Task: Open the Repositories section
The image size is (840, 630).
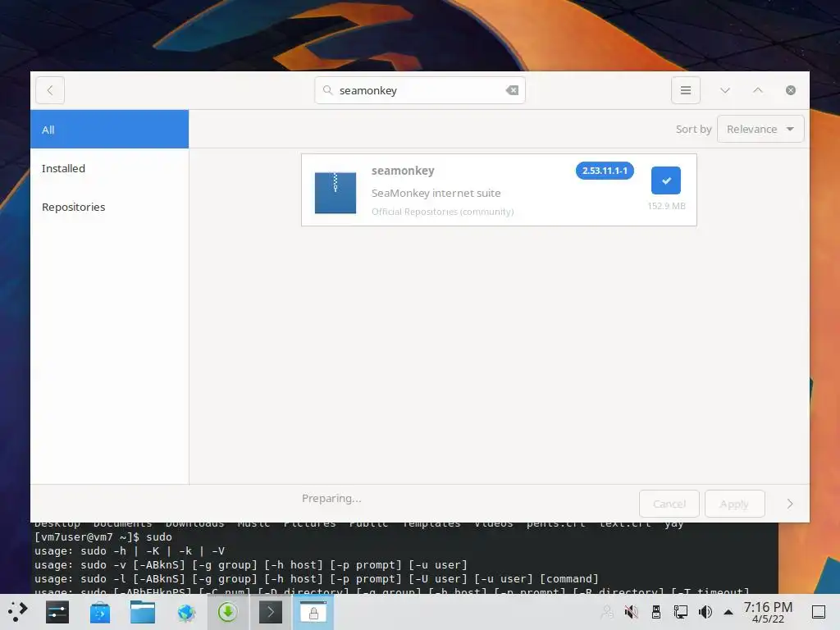Action: [109, 207]
